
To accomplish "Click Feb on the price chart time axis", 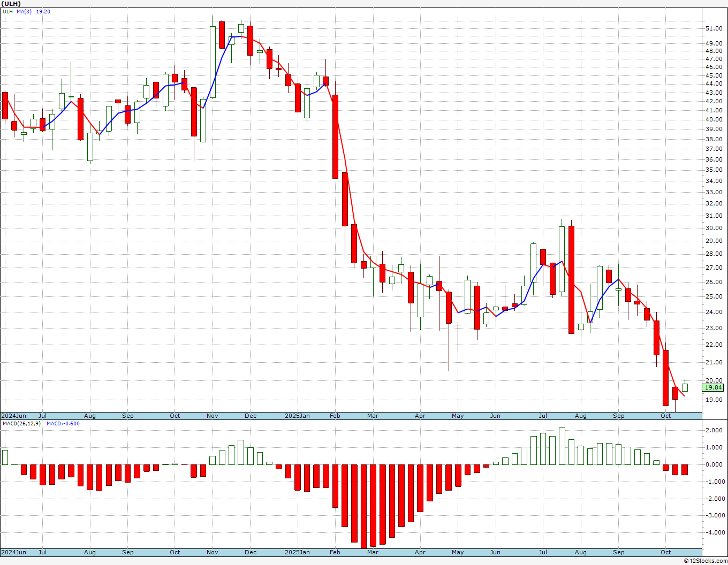I will point(335,416).
